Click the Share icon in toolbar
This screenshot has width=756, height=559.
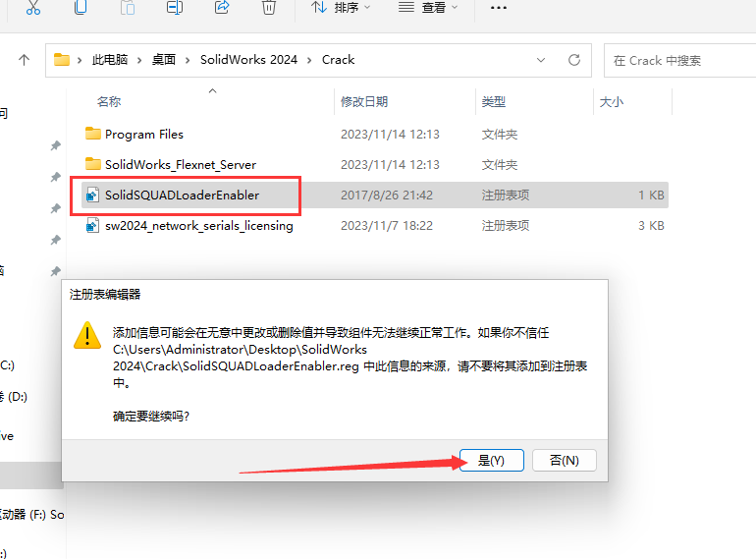(222, 8)
